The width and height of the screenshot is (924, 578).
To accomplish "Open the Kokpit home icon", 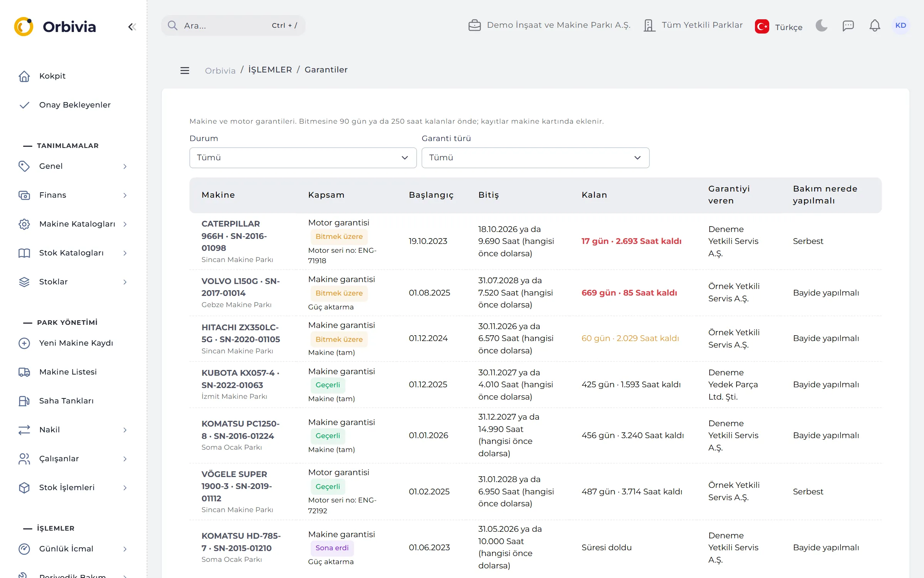I will [24, 76].
